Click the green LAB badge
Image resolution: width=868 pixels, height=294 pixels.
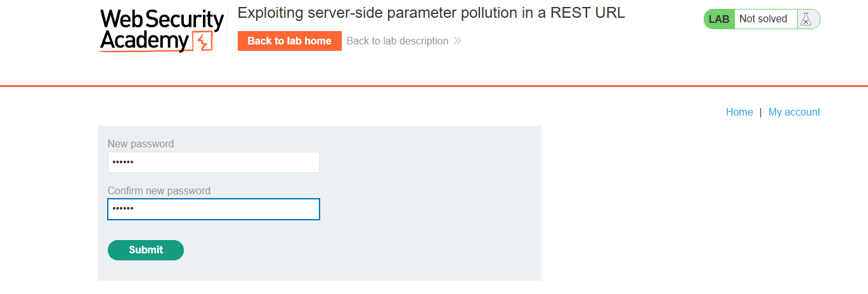pyautogui.click(x=719, y=19)
